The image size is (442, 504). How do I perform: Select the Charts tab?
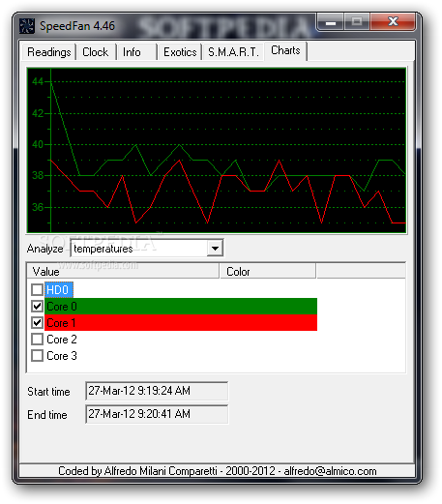pos(285,50)
